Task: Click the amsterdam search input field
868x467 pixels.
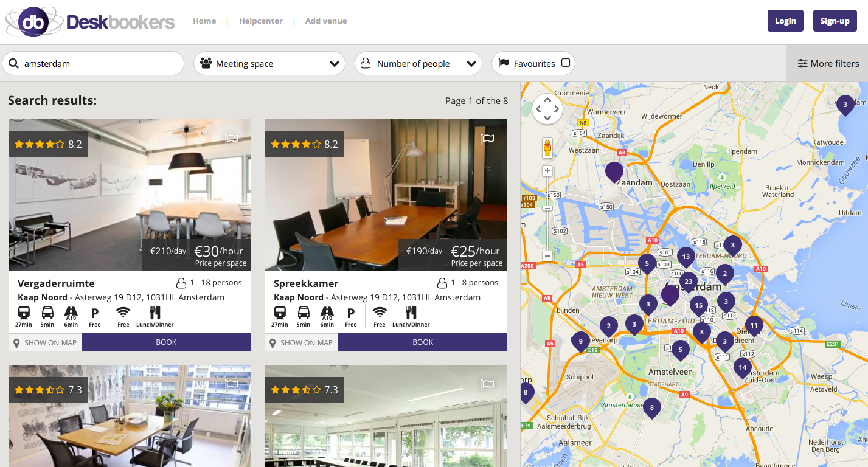Action: click(93, 63)
